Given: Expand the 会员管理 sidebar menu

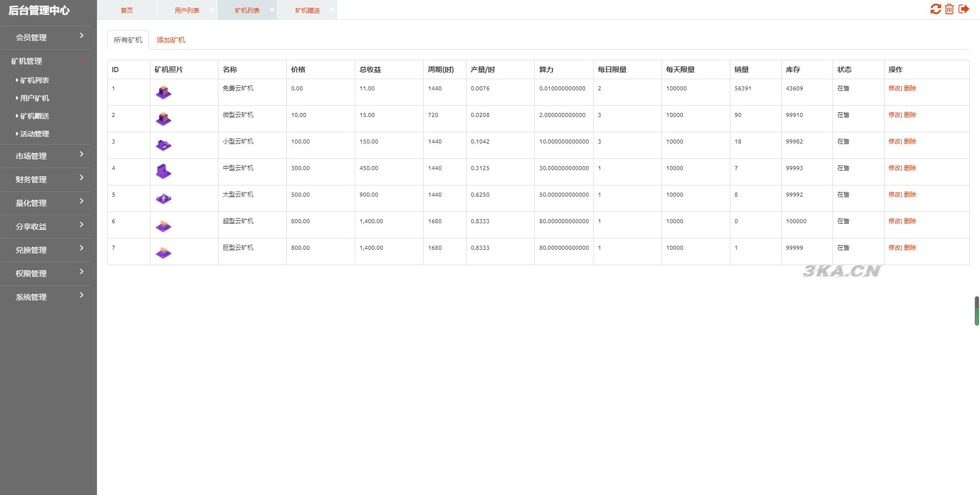Looking at the screenshot, I should tap(46, 37).
